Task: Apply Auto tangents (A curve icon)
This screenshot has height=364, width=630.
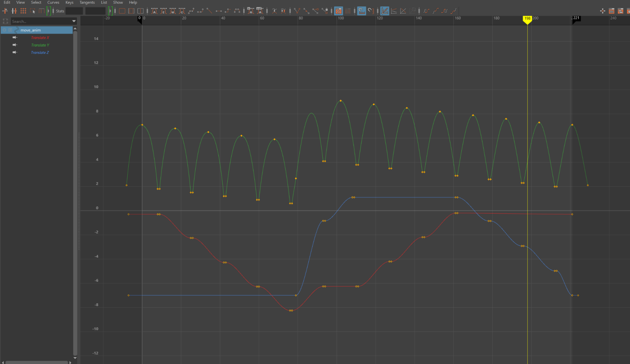Action: [154, 11]
